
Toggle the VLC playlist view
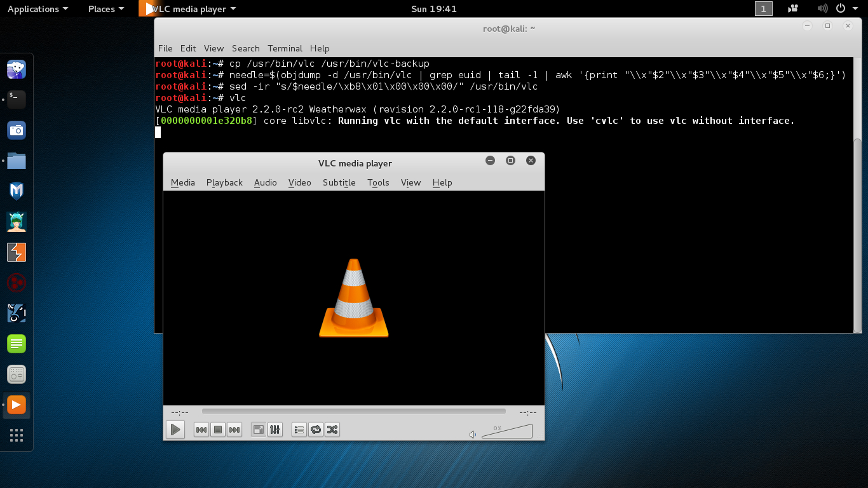coord(299,430)
